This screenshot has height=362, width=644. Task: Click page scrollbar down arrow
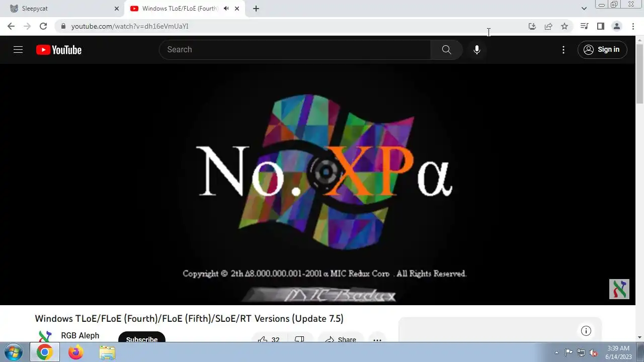click(639, 337)
